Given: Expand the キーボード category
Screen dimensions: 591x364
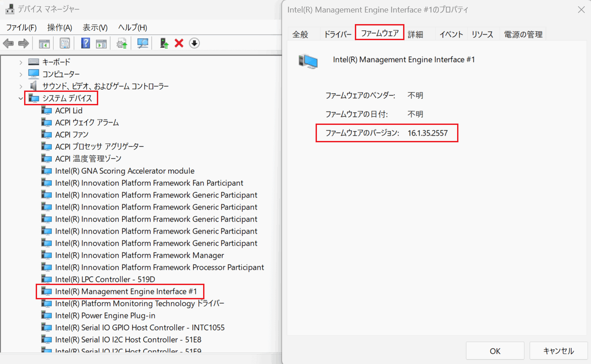Looking at the screenshot, I should tap(21, 62).
